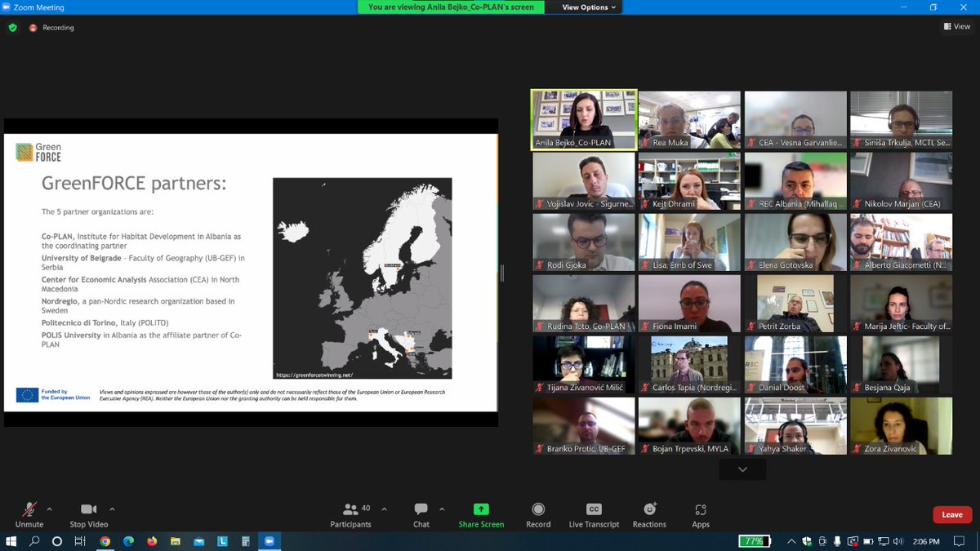Open the Participants panel
The image size is (980, 551).
point(351,515)
